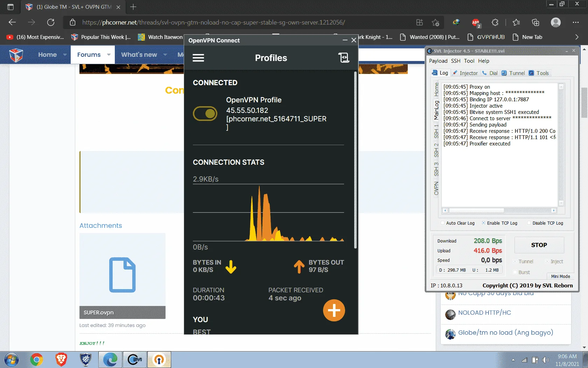Screen dimensions: 588x368
Task: Toggle the Tunnel checkbox near STOP
Action: pos(515,261)
